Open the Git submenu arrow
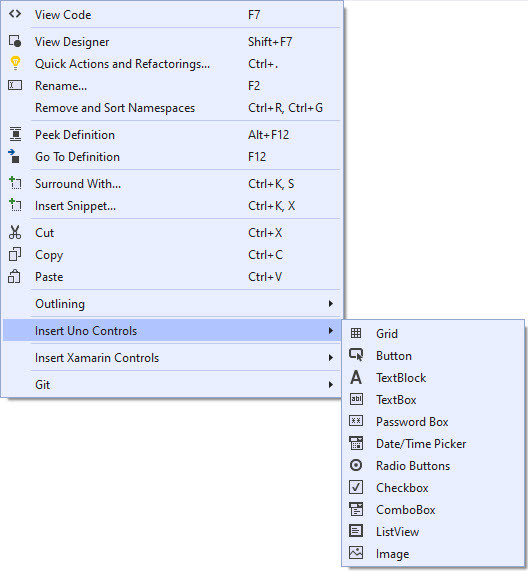 coord(331,385)
